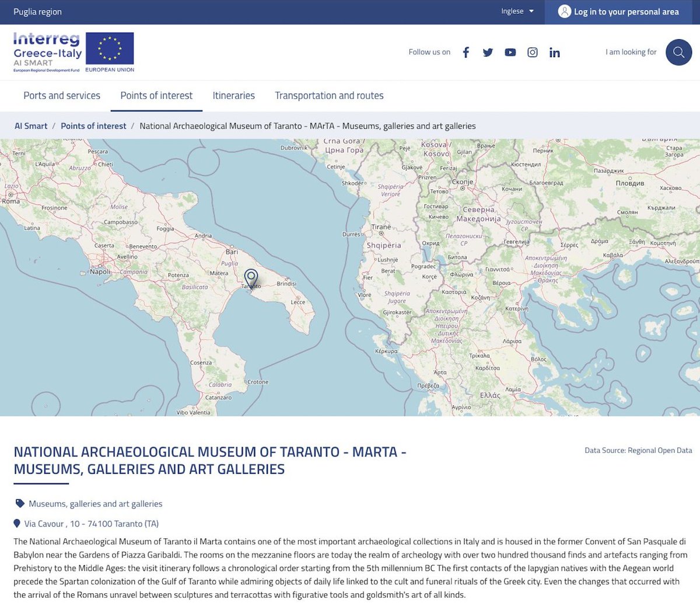Click Potenza label on the map

[x=178, y=275]
